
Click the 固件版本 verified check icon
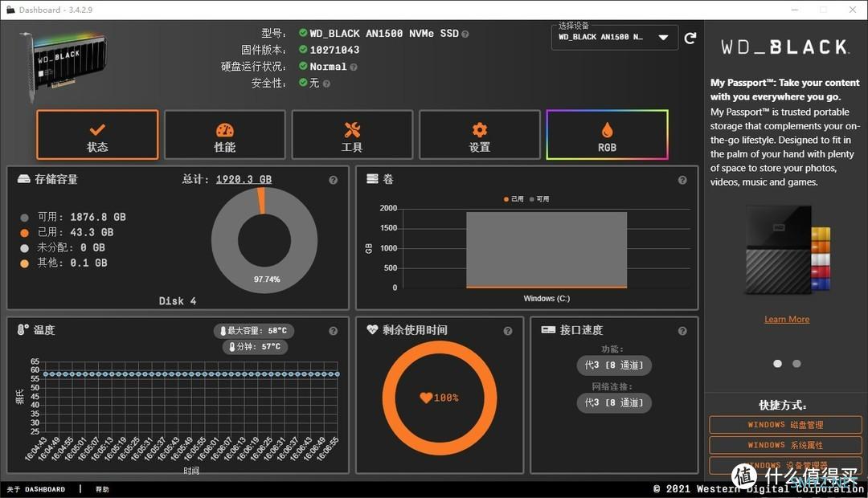[x=303, y=49]
